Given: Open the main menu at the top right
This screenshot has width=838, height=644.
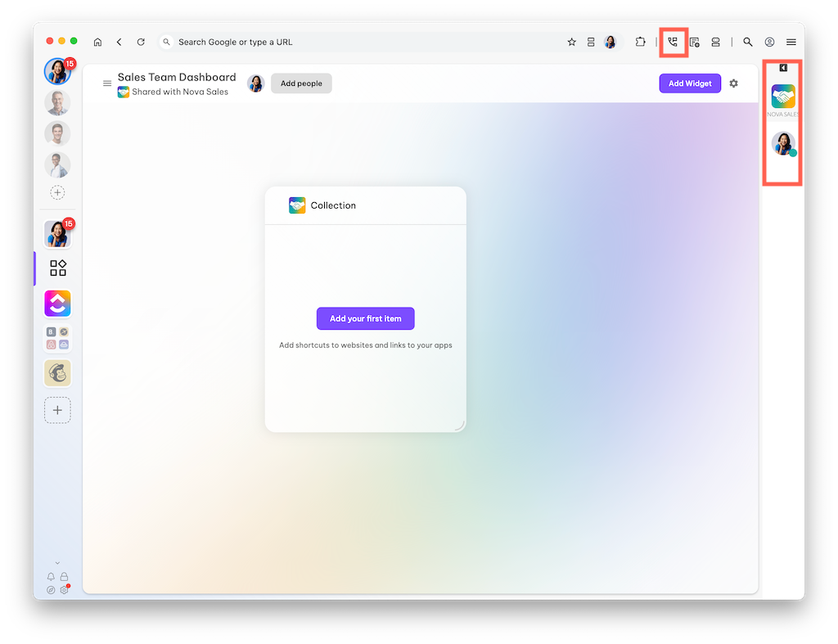Looking at the screenshot, I should 791,43.
